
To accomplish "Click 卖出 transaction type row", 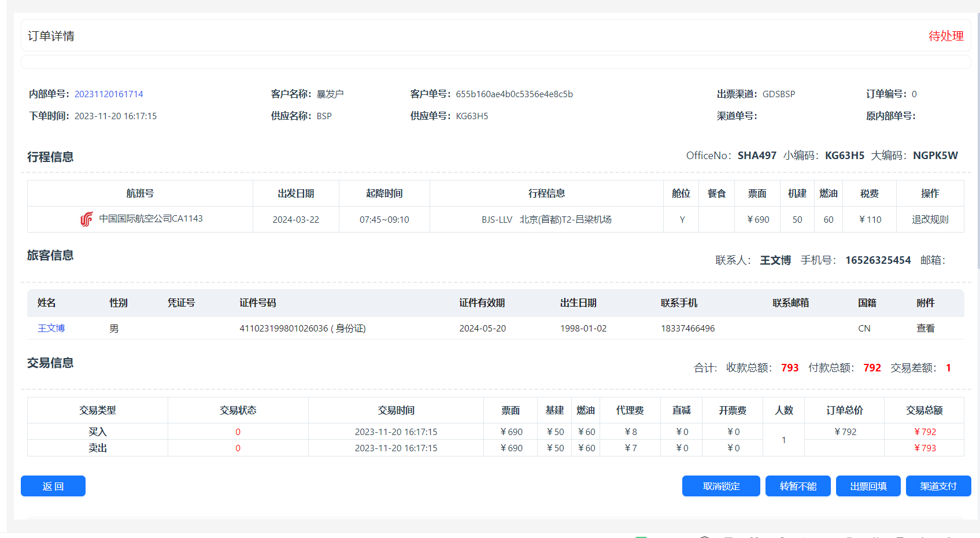I will (x=98, y=448).
